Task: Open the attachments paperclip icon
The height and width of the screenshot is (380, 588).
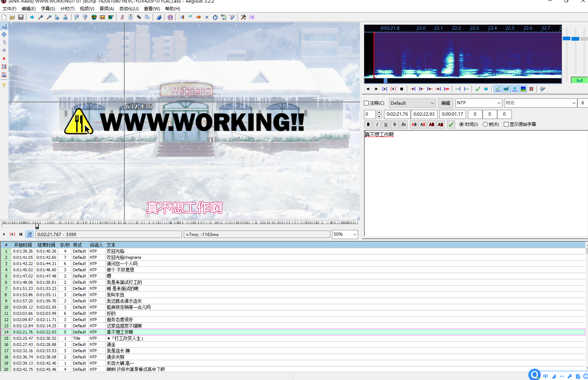Action: click(139, 17)
